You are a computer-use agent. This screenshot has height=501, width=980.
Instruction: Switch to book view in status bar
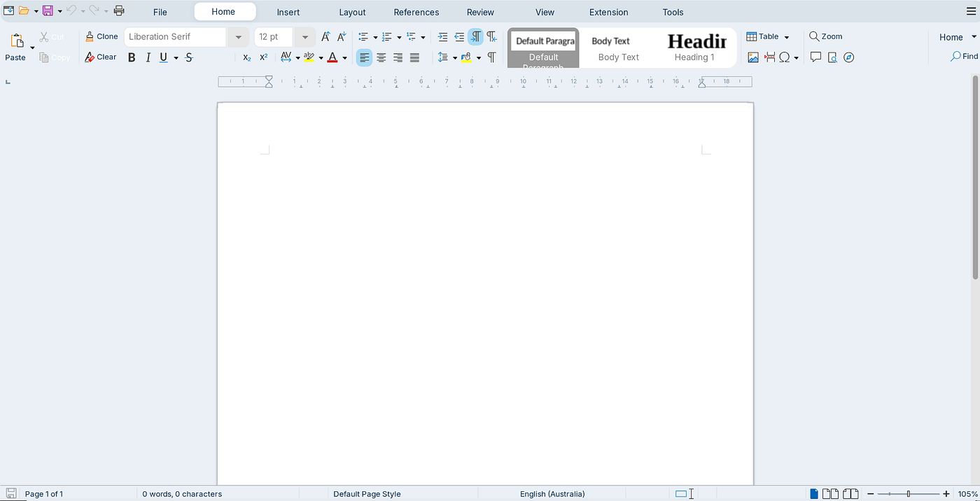[850, 494]
